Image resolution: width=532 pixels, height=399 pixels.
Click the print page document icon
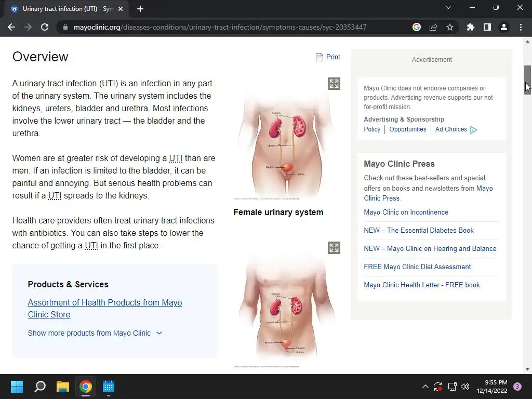click(320, 57)
